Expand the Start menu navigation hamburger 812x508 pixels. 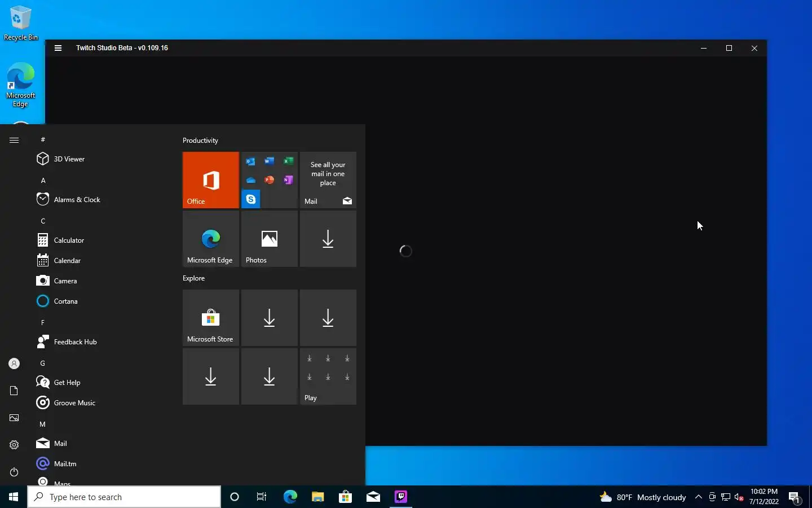[14, 141]
